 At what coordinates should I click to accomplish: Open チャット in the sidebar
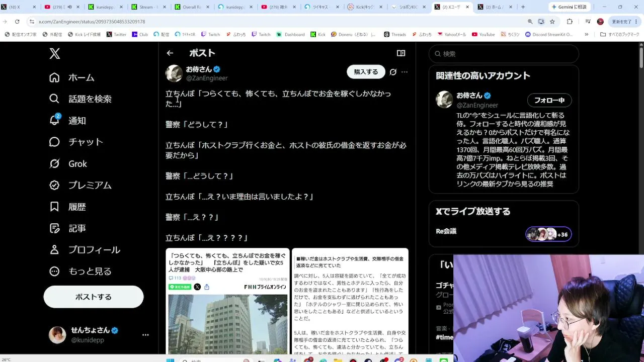click(76, 142)
